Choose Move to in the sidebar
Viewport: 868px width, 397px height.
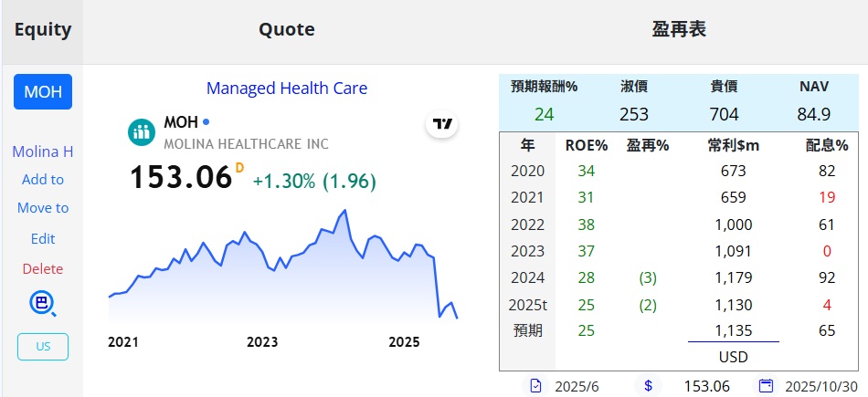pos(43,208)
